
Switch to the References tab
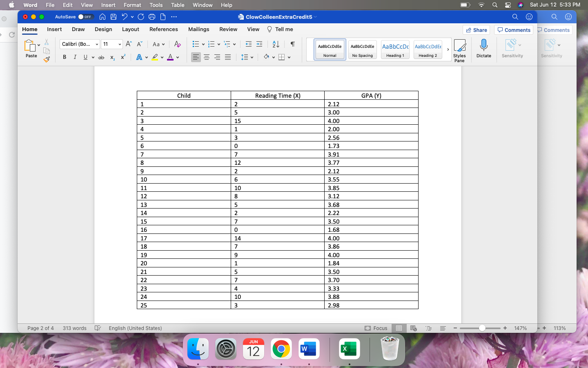164,29
